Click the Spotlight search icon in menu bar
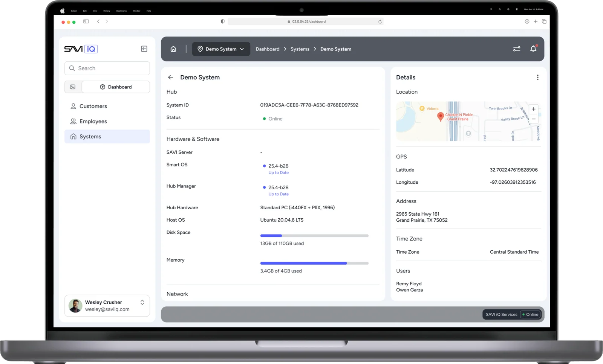The width and height of the screenshot is (603, 364). coord(500,9)
